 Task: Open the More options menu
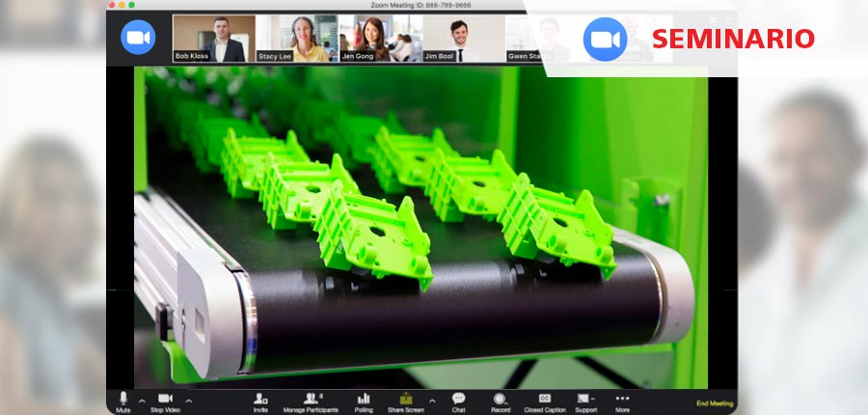[x=622, y=400]
